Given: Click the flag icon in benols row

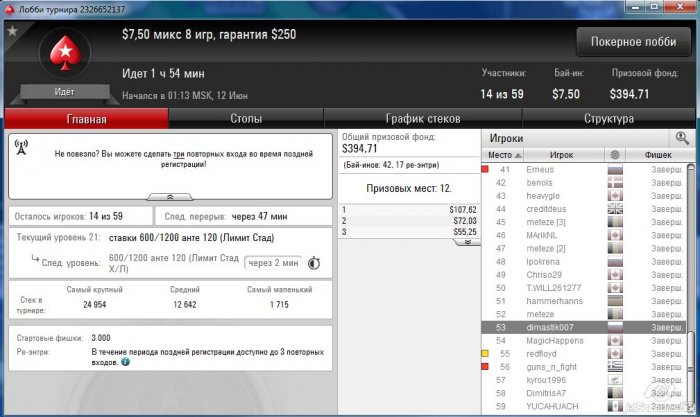Looking at the screenshot, I should click(615, 183).
